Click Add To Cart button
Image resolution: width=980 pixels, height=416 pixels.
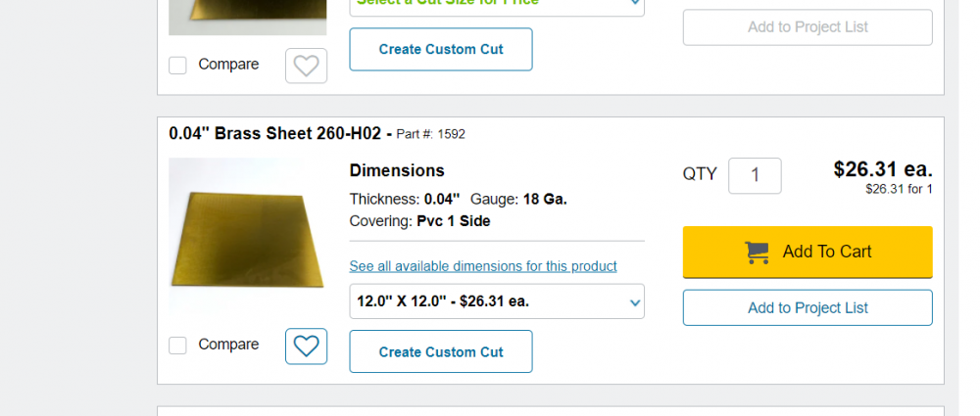click(808, 252)
